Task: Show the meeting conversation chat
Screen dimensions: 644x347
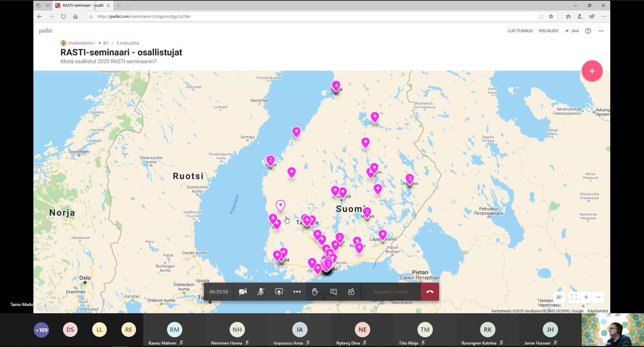Action: point(333,292)
